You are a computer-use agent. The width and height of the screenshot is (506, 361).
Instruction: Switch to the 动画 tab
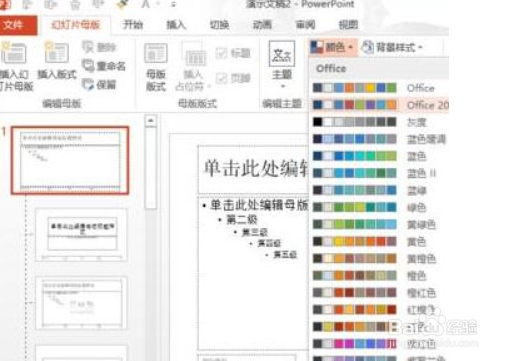(262, 25)
